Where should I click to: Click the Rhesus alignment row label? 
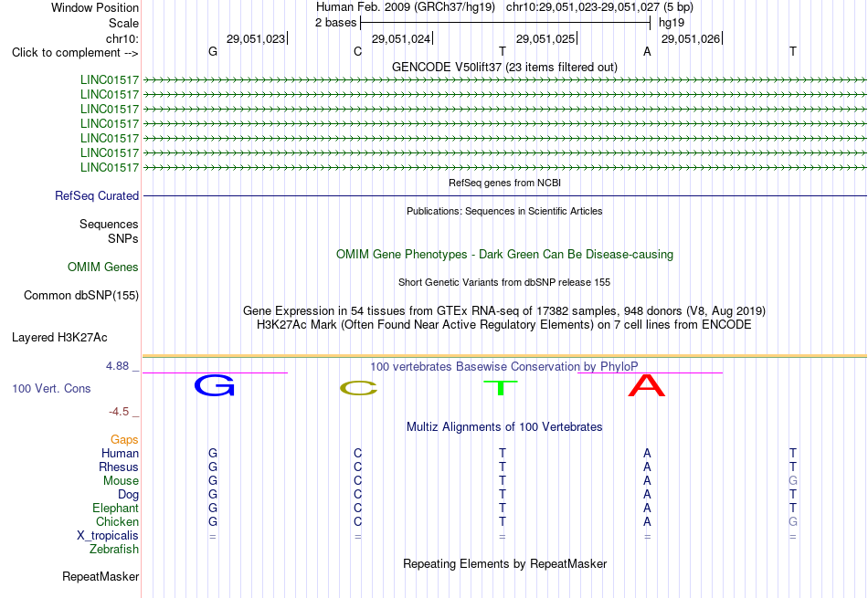119,467
